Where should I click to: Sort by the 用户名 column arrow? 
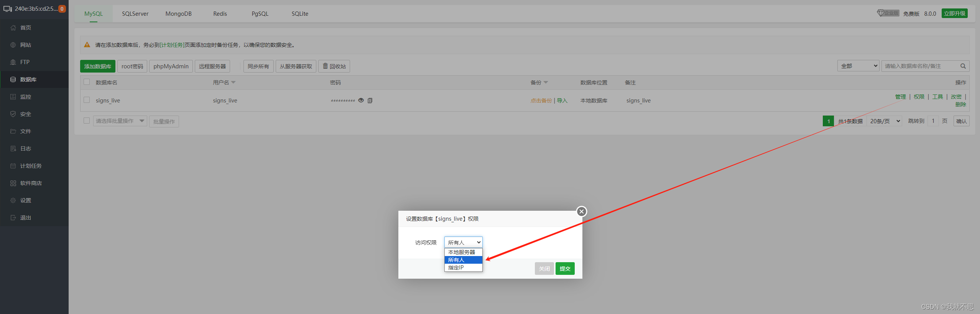[233, 83]
